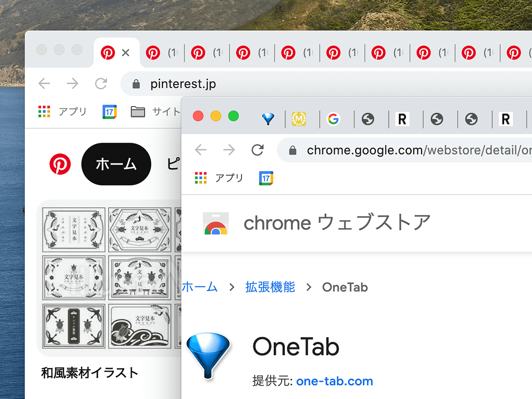Click the Pinterest logo on the page

coord(60,164)
